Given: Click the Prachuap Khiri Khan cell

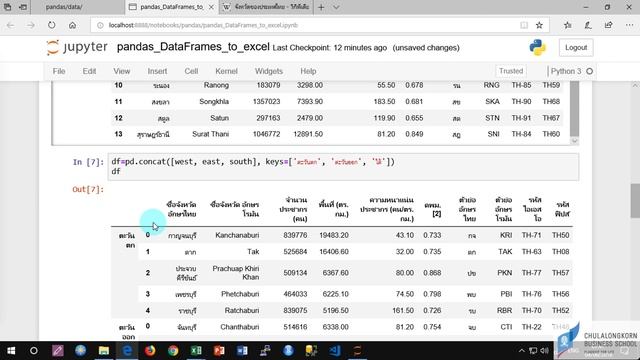Looking at the screenshot, I should click(236, 273).
